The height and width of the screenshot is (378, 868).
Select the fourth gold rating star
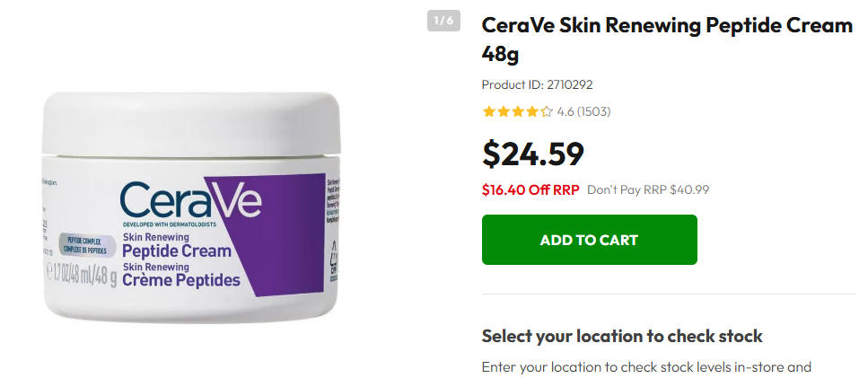click(532, 112)
